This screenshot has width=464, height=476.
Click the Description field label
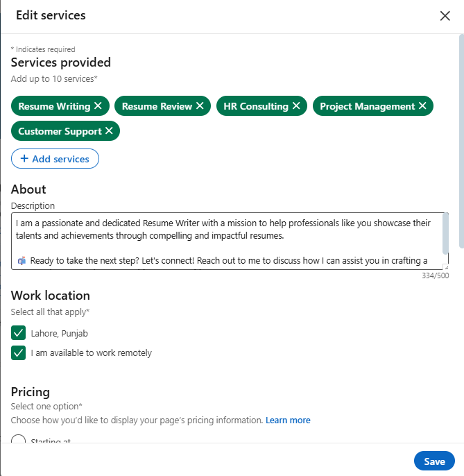(33, 205)
